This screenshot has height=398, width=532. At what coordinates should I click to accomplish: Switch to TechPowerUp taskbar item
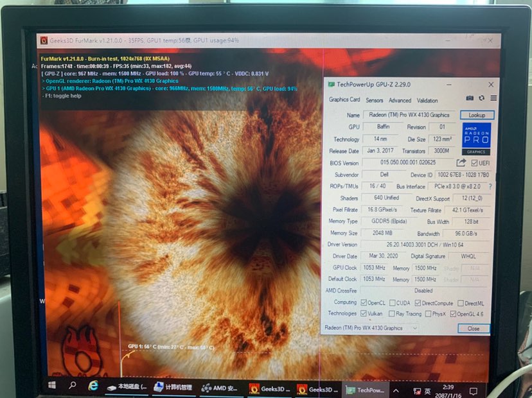pos(365,390)
